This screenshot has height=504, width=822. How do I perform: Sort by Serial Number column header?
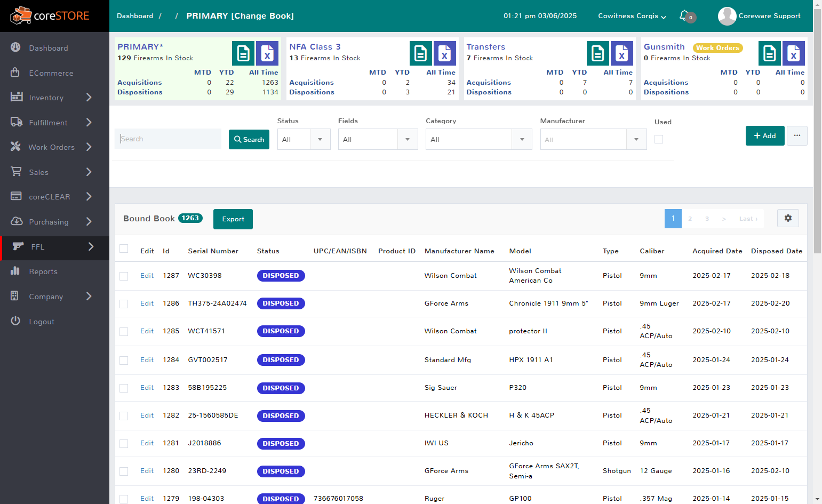(x=213, y=251)
